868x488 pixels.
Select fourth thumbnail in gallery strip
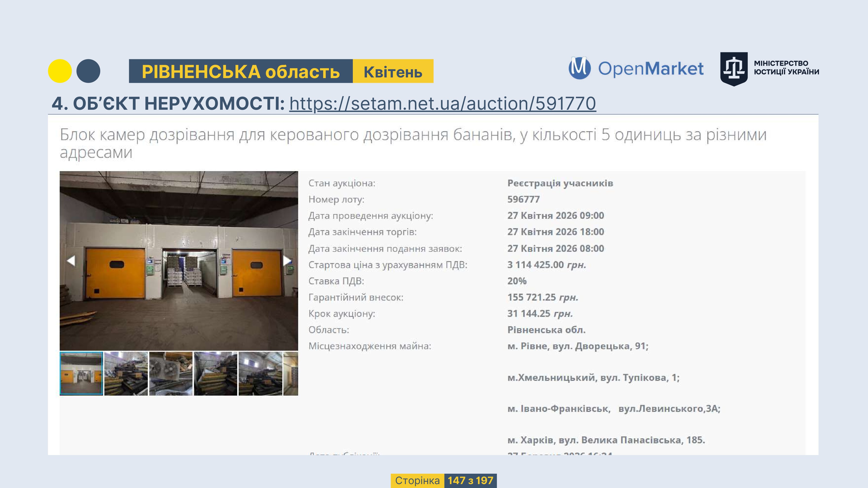(x=215, y=373)
